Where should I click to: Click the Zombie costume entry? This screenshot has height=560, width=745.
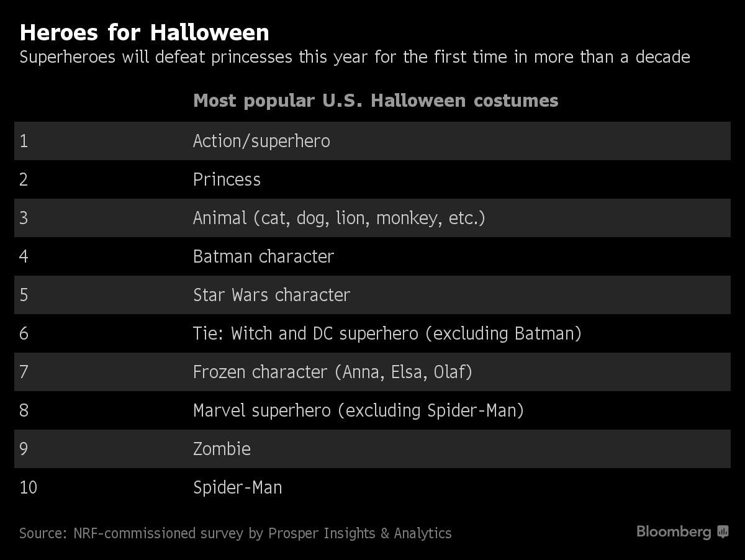(x=222, y=449)
